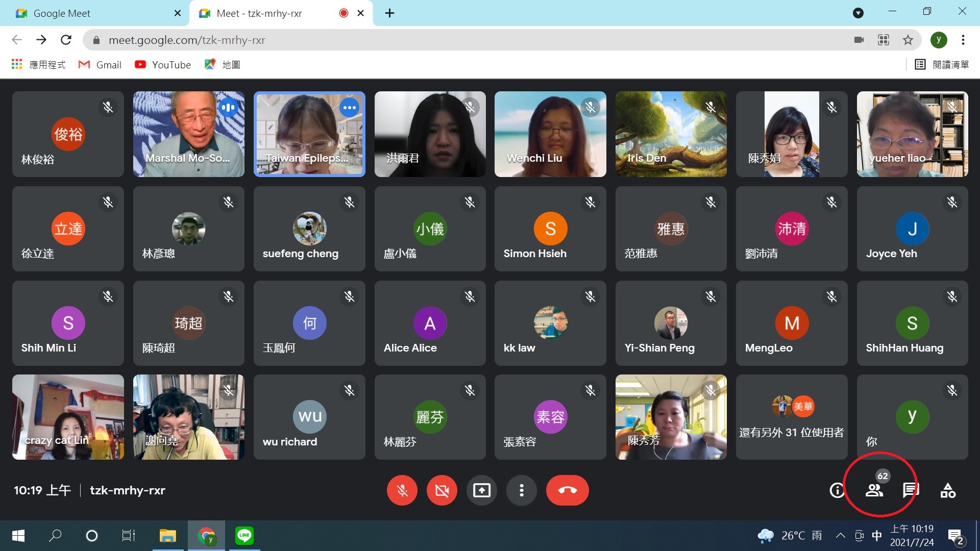Screen dimensions: 980x551
Task: Open the Activities shapes icon
Action: [948, 490]
